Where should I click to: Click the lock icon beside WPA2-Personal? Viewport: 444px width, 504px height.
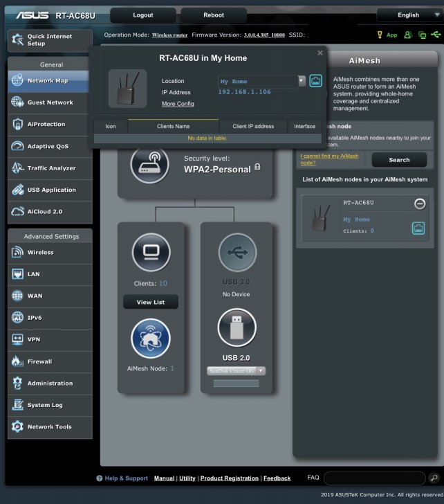click(257, 167)
